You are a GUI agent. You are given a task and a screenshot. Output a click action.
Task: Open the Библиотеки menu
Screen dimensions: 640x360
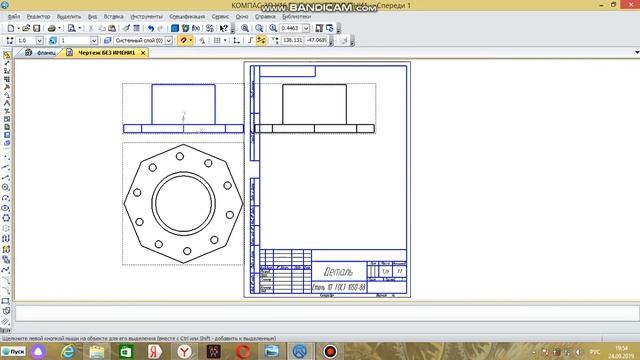coord(296,17)
